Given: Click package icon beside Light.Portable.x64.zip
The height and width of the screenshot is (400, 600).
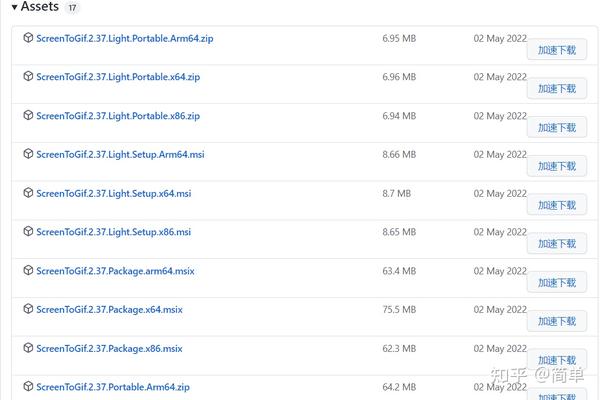Looking at the screenshot, I should point(28,77).
